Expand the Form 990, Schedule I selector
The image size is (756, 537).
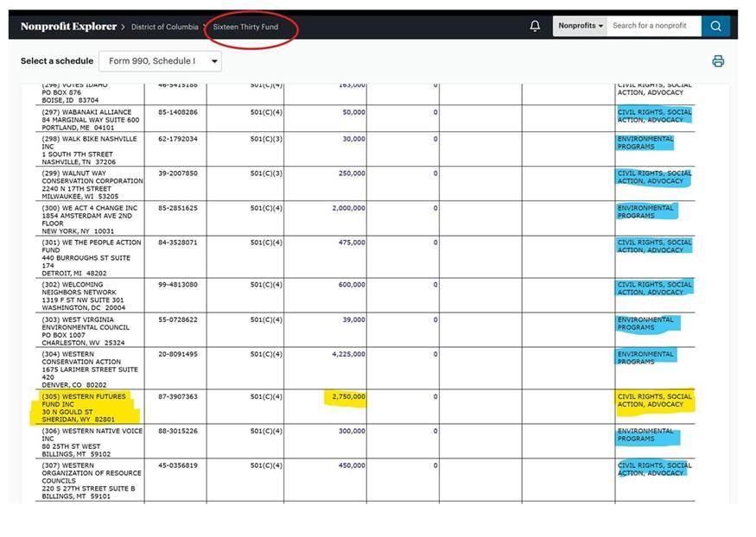[160, 61]
